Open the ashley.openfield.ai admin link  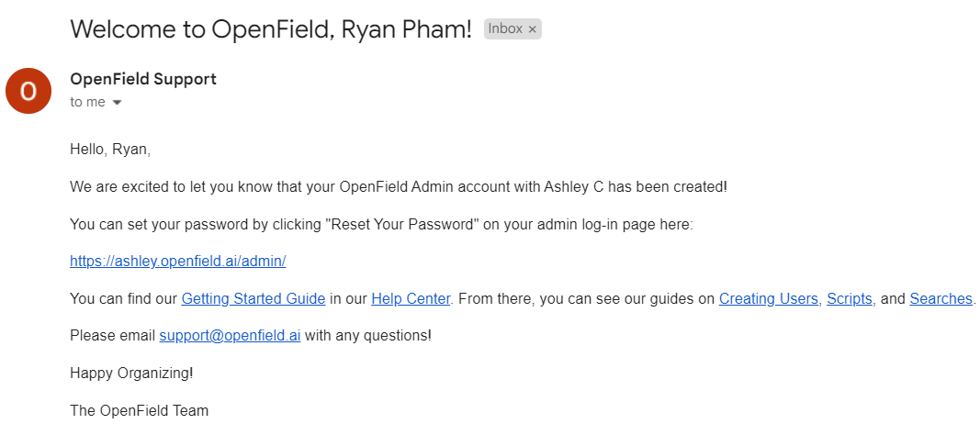[177, 261]
